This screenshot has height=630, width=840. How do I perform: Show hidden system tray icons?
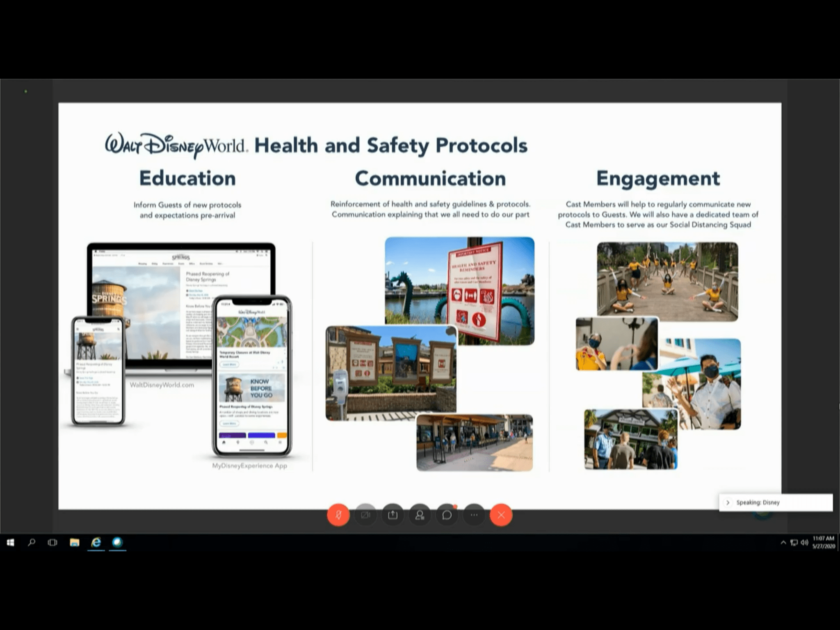(783, 543)
